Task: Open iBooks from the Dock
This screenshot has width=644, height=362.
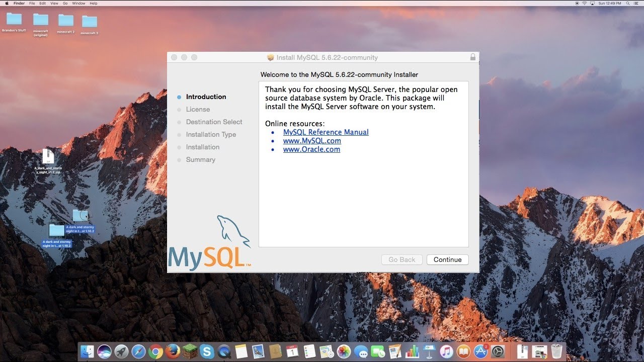Action: click(463, 351)
